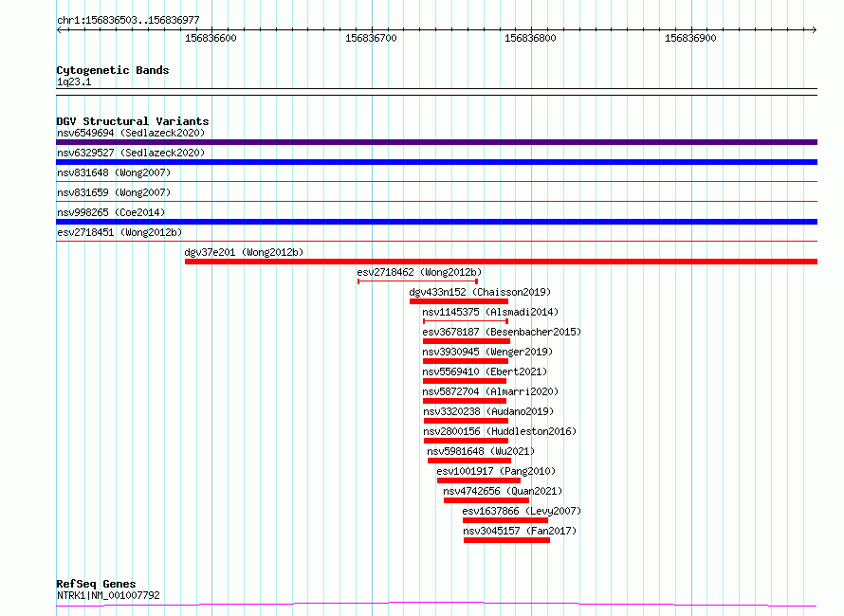Click the left arrow of the ruler

(59, 30)
